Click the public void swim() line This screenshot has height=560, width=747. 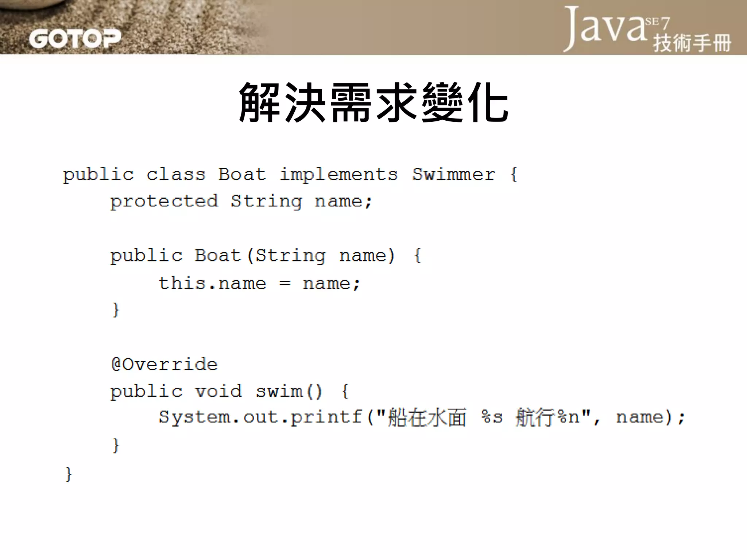230,392
